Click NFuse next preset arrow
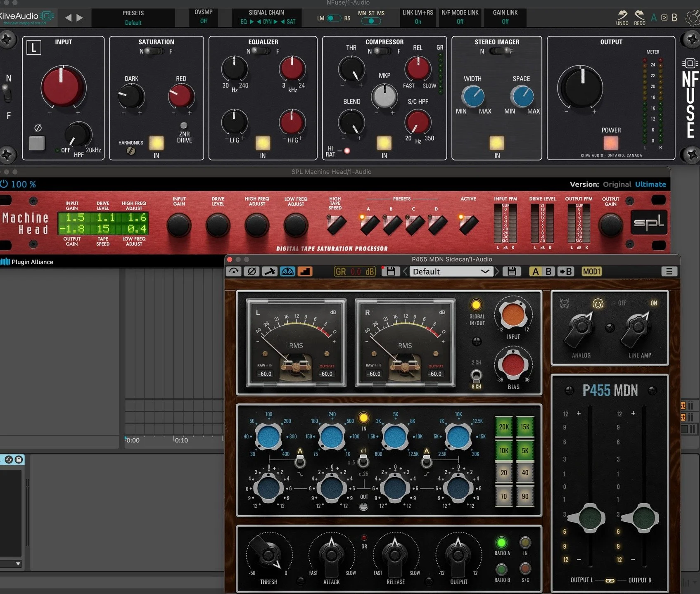Screen dimensions: 700x594 click(80, 18)
